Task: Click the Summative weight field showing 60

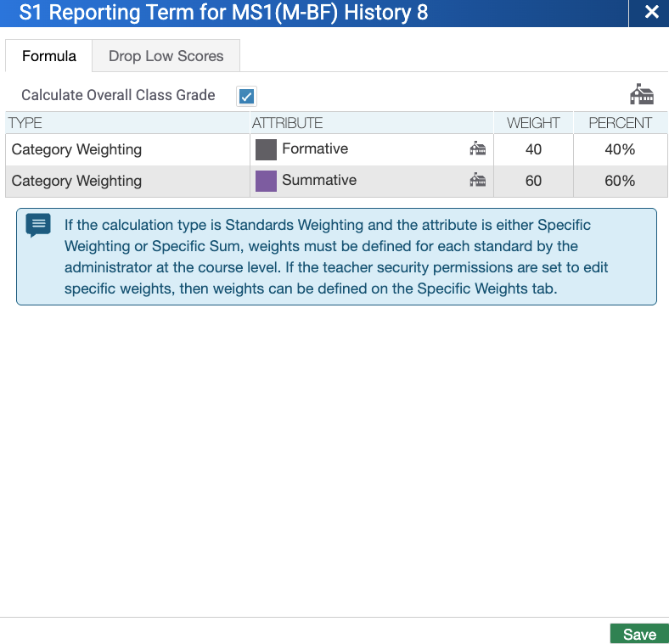Action: (533, 181)
